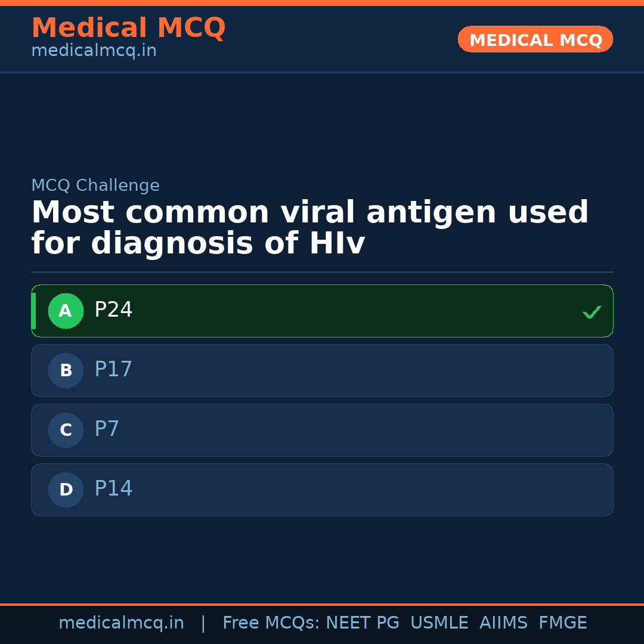The width and height of the screenshot is (644, 644).
Task: Click FMGE in the footer
Action: 562,623
